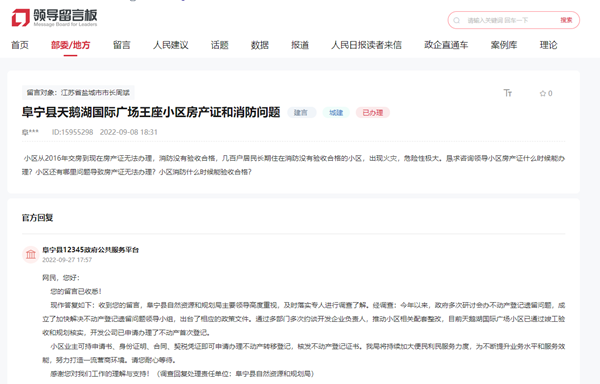600x384 pixels.
Task: Go to 人民建议 section
Action: click(171, 45)
